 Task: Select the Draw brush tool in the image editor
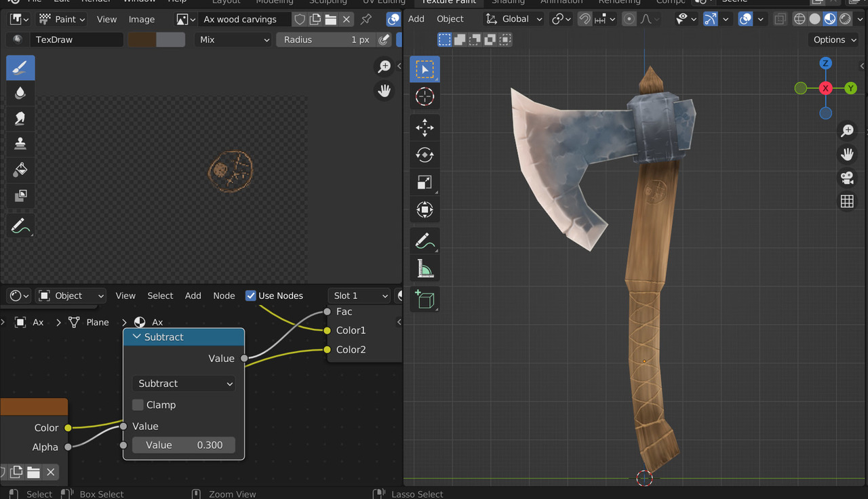pyautogui.click(x=20, y=67)
